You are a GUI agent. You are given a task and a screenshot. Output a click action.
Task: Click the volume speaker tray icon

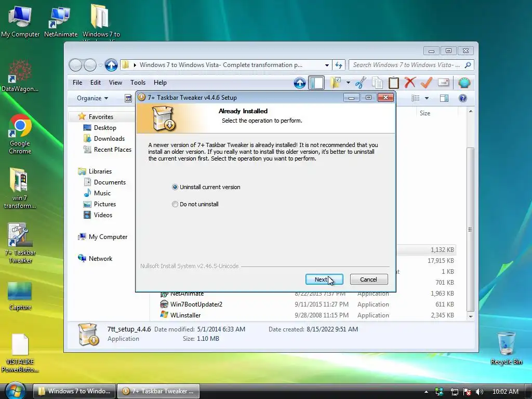pos(480,392)
